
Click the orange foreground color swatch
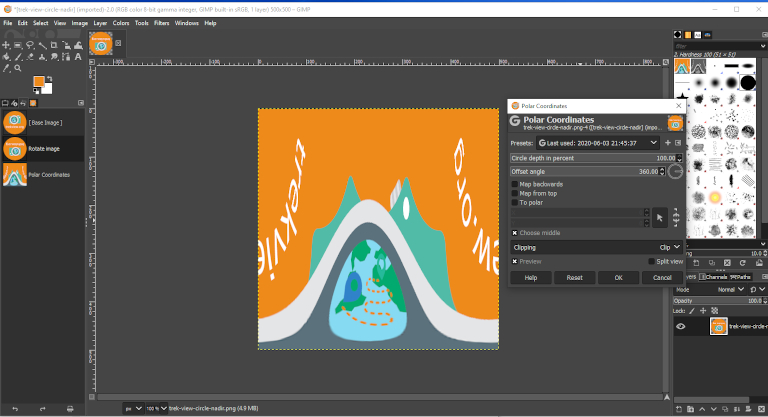pyautogui.click(x=39, y=81)
